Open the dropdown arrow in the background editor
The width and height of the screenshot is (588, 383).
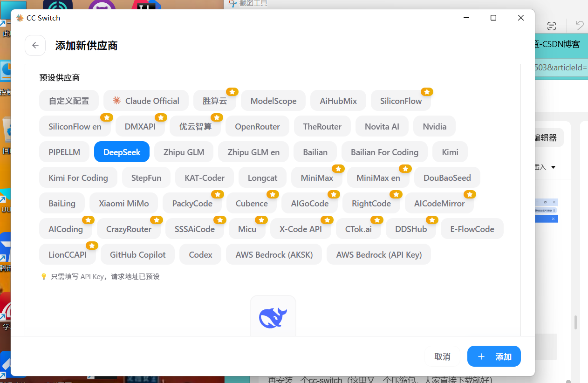[x=553, y=167]
